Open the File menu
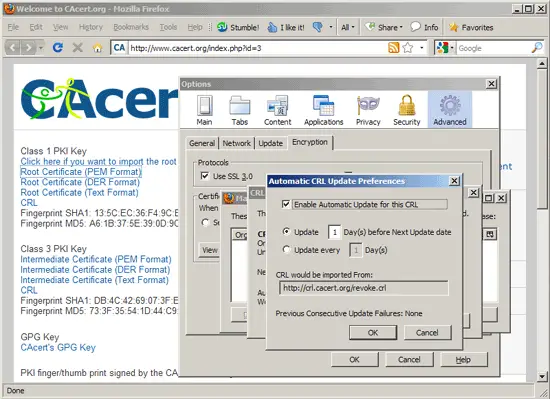550x399 pixels. 13,27
